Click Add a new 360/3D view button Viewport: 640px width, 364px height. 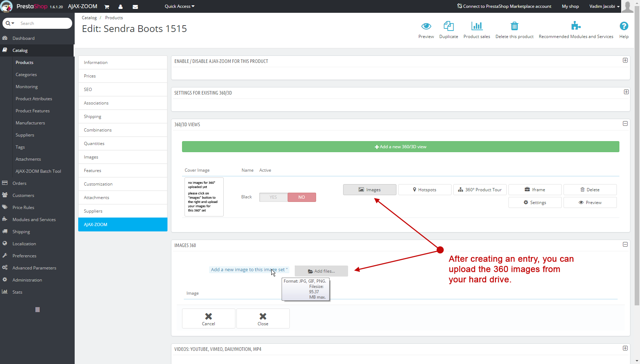pos(400,147)
